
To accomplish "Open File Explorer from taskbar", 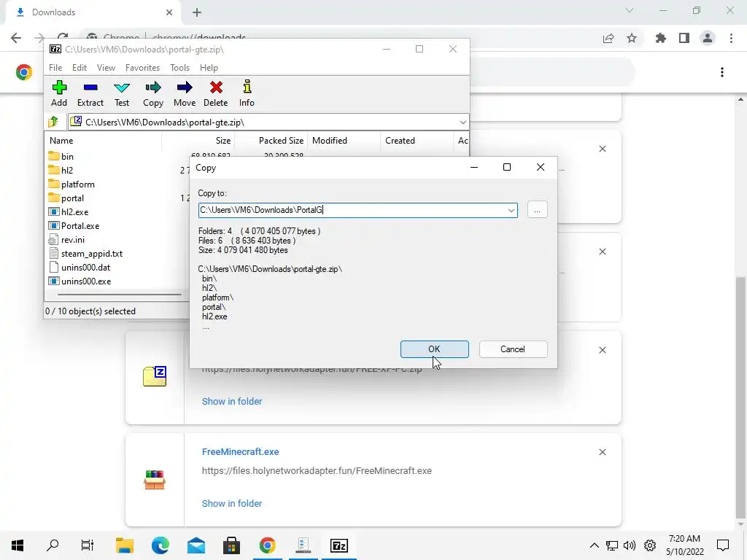I will (125, 545).
